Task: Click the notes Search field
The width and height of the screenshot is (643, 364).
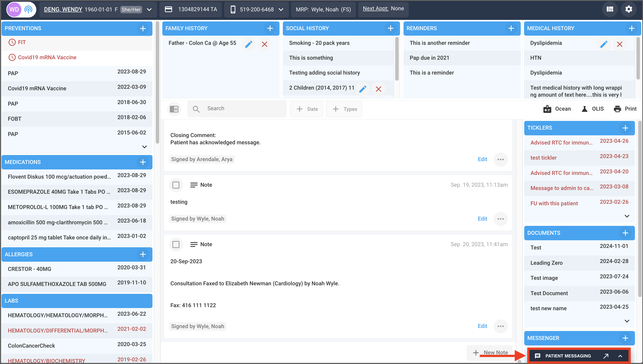Action: (x=237, y=109)
